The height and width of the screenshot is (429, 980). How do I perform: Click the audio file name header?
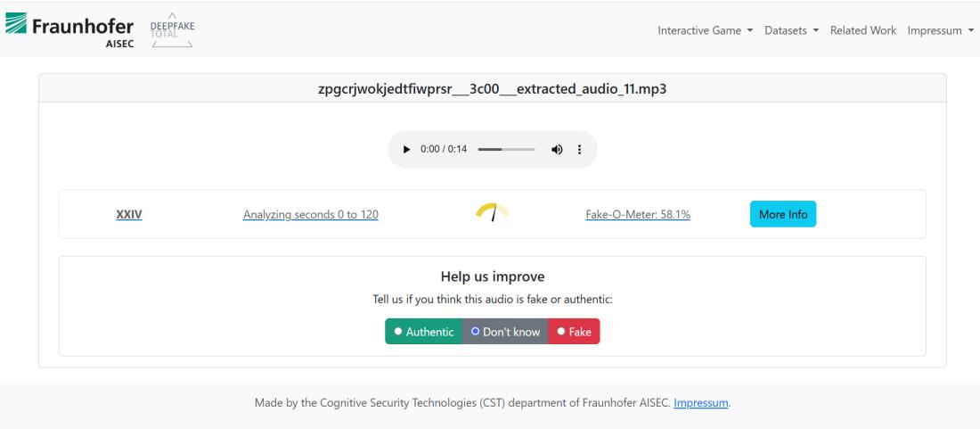pos(492,87)
